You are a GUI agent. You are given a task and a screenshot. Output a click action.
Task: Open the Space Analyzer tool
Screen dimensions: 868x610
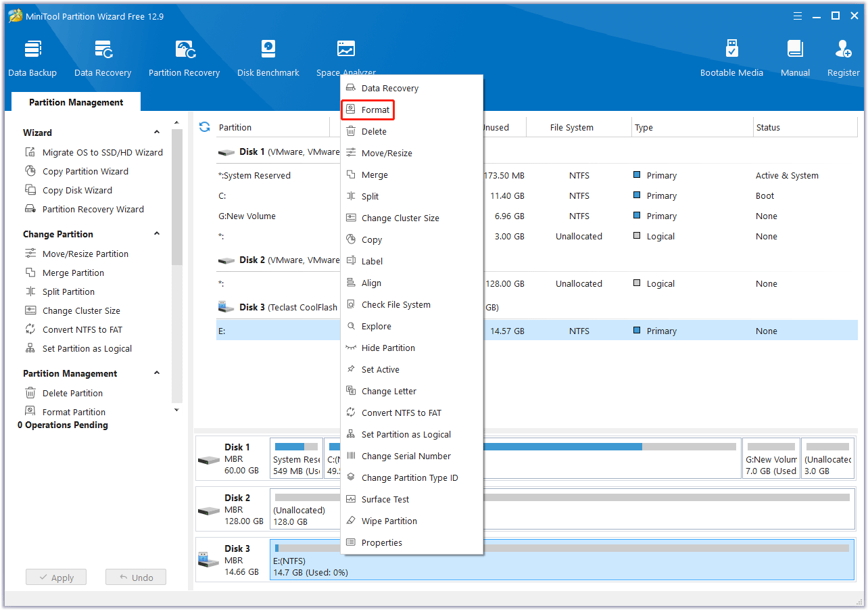click(346, 59)
